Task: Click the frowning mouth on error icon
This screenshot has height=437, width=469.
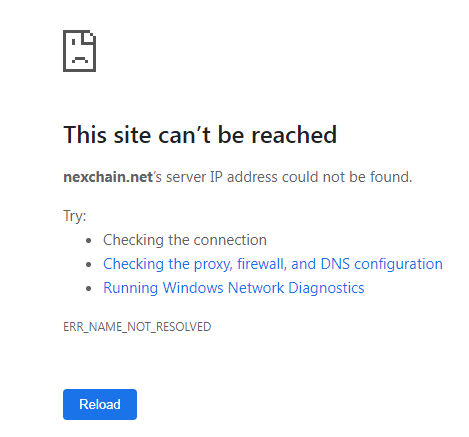Action: [80, 60]
